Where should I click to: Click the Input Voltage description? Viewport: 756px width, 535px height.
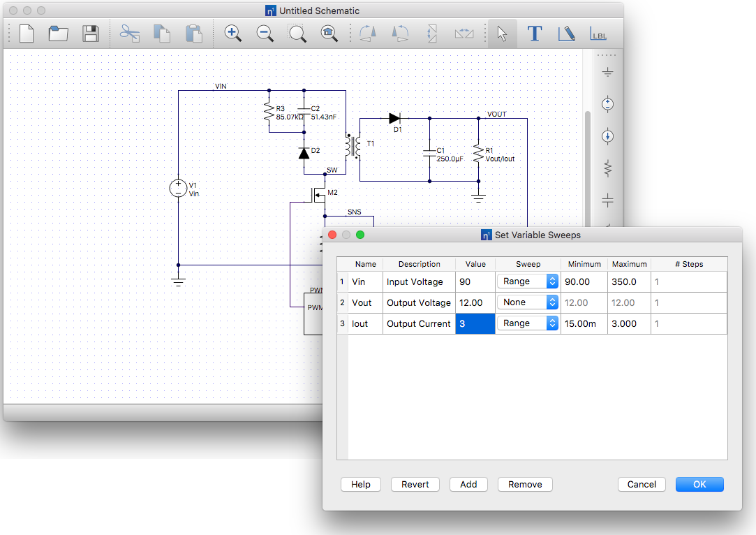[x=419, y=281]
